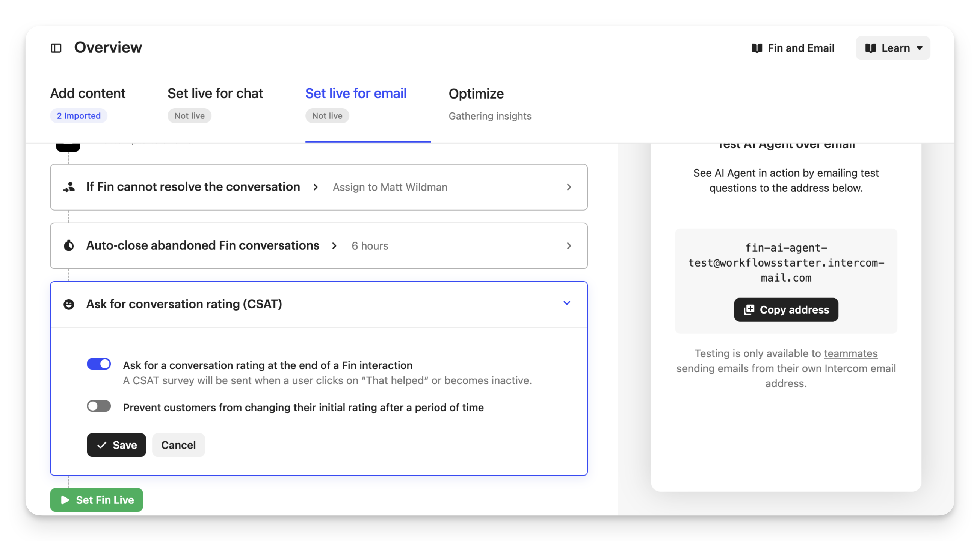
Task: Click the 'A CSAT survey will be sent' description
Action: pyautogui.click(x=327, y=380)
